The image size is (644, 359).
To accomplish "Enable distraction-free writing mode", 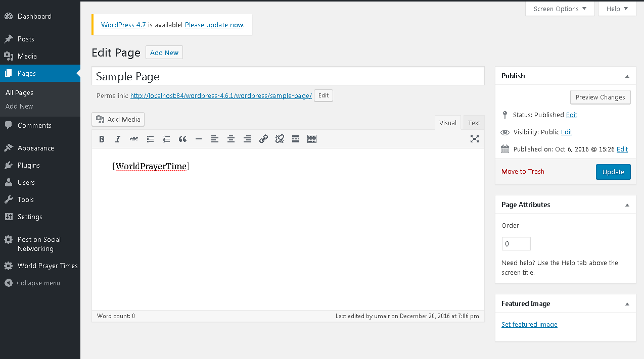I will (x=475, y=139).
